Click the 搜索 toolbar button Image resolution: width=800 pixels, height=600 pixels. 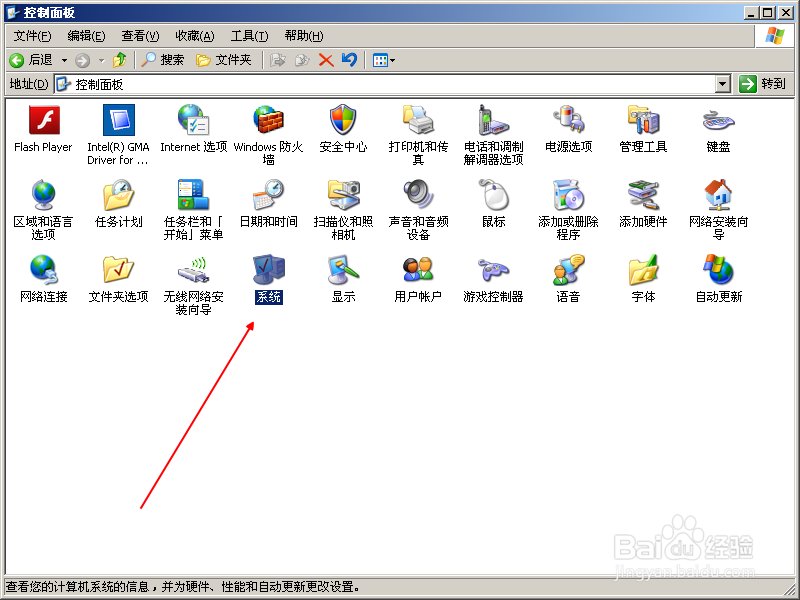click(162, 60)
